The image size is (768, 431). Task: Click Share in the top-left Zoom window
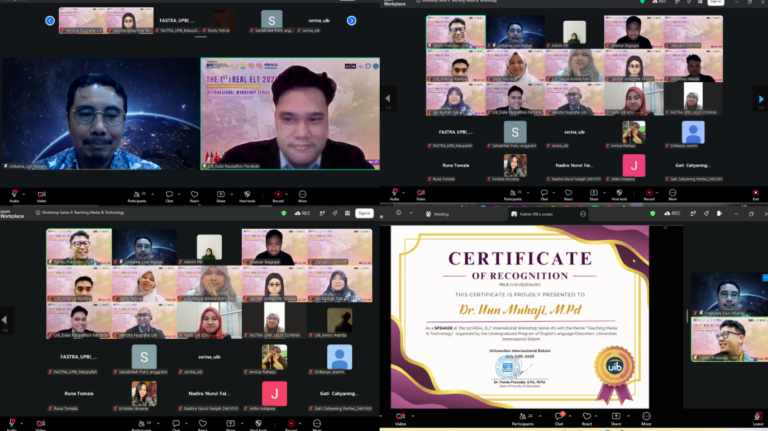221,196
